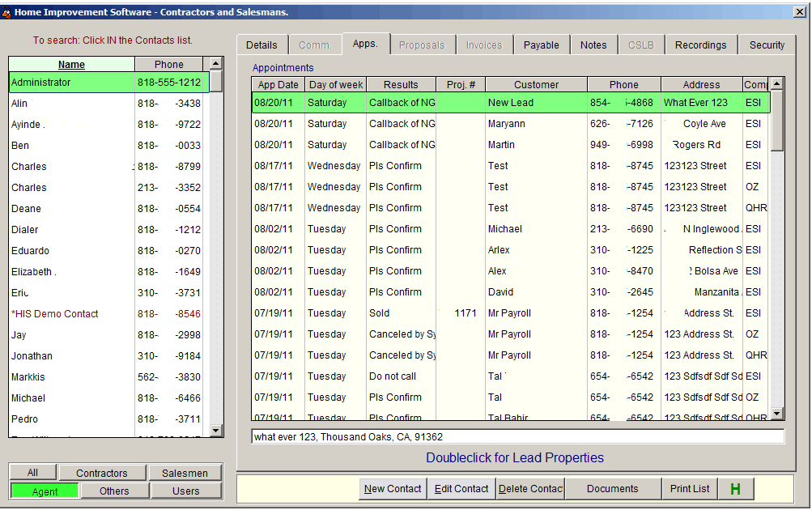Switch to the Apps. tab

coord(365,44)
